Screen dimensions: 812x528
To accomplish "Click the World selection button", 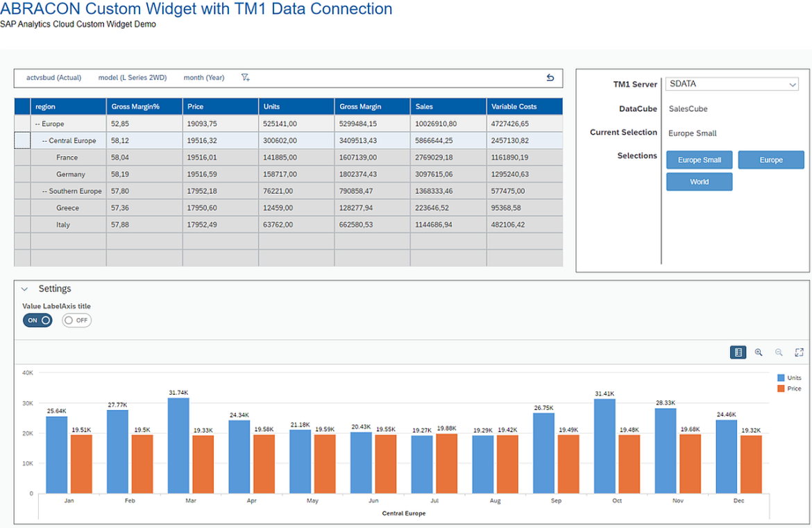I will [699, 182].
